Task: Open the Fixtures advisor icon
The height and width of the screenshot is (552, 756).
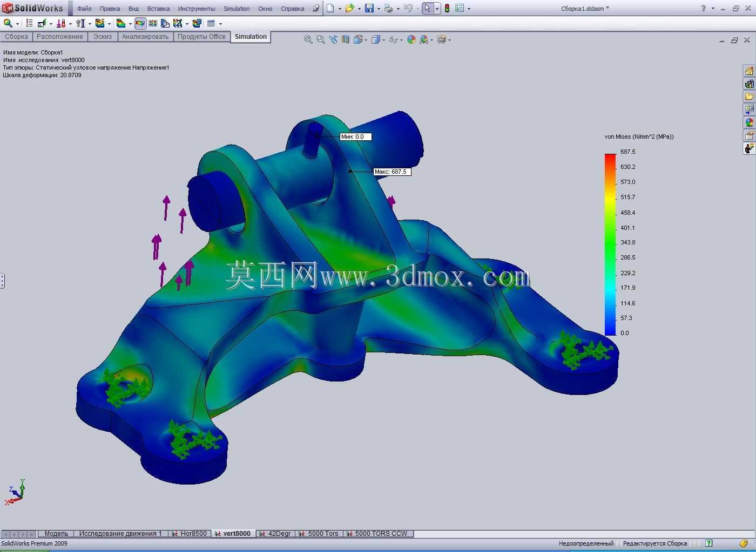Action: point(42,23)
